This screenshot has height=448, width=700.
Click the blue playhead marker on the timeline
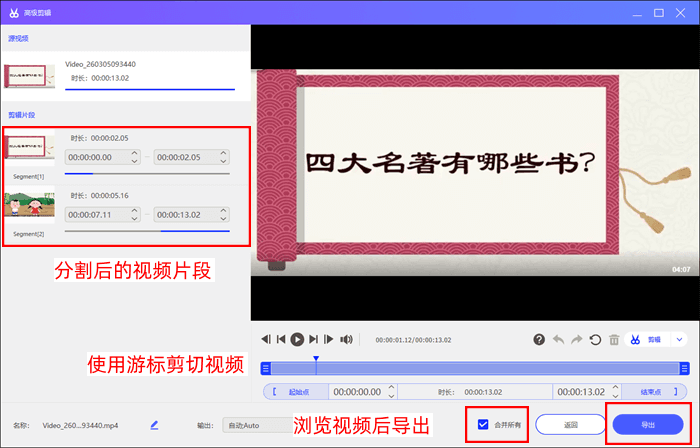(x=316, y=359)
